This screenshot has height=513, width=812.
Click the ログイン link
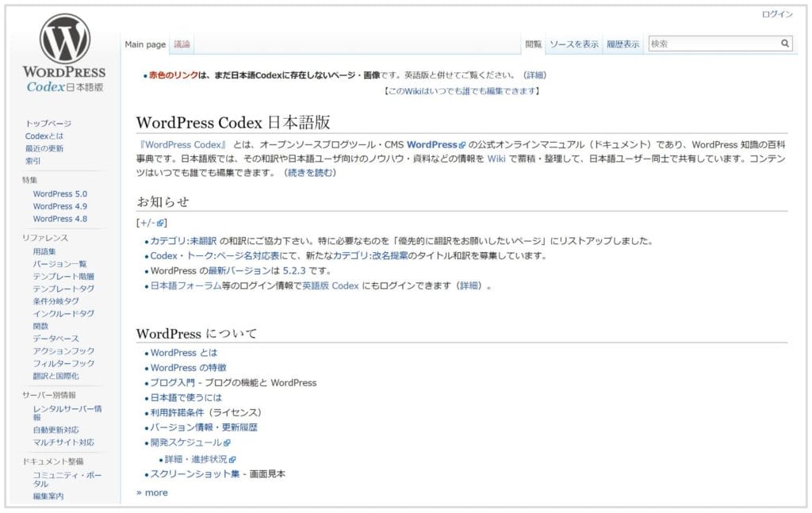pyautogui.click(x=777, y=14)
